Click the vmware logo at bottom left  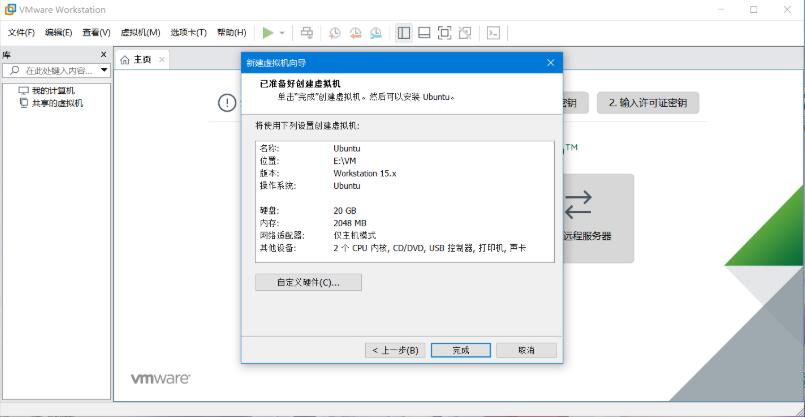(x=161, y=379)
